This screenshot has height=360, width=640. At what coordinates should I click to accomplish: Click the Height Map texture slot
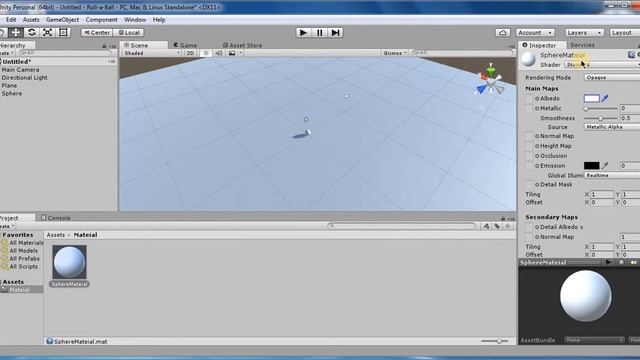(x=529, y=146)
